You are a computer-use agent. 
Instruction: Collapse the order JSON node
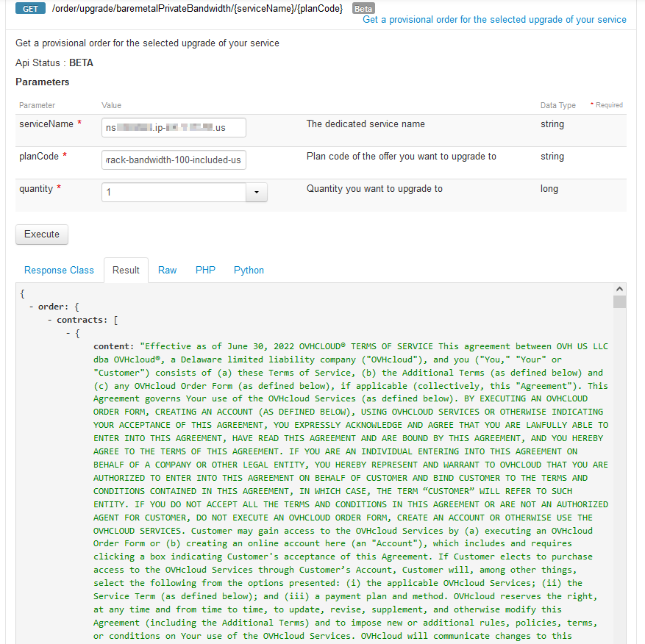tap(32, 307)
